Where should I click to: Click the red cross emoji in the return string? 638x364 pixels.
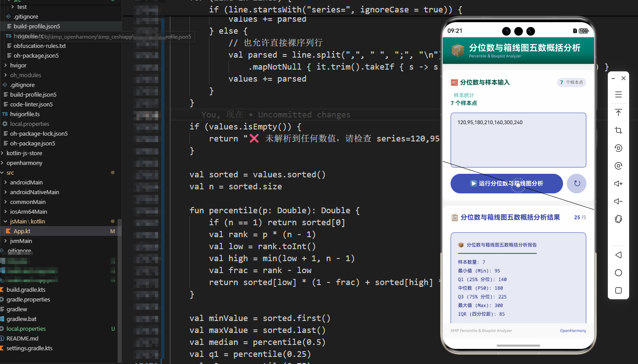(254, 138)
